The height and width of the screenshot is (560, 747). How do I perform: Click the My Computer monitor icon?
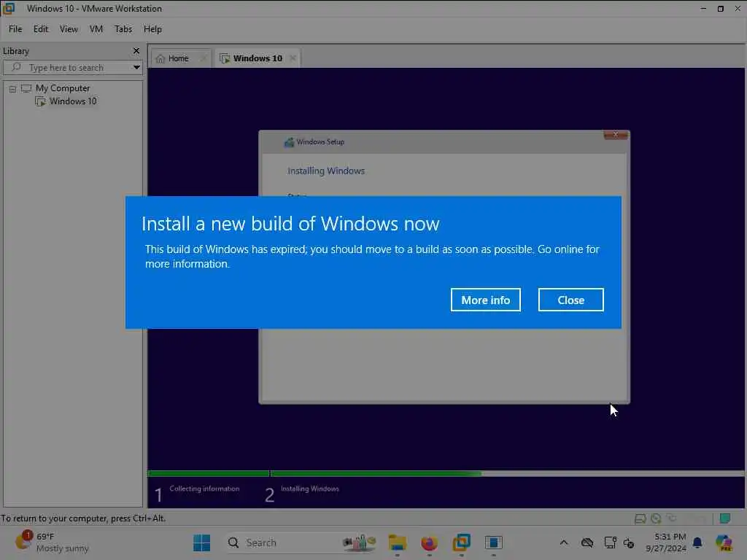click(26, 88)
